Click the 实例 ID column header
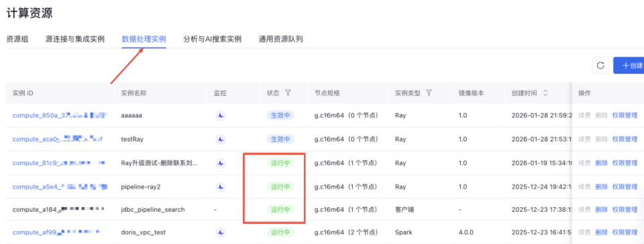The width and height of the screenshot is (644, 244). [23, 93]
